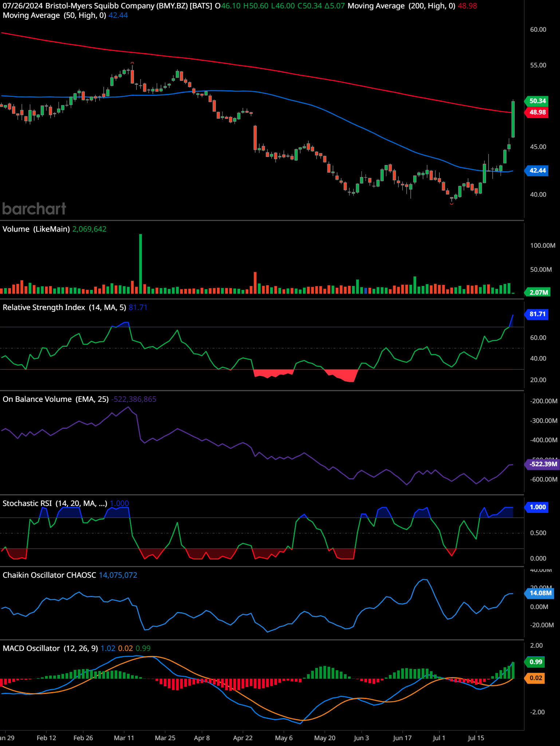Click the Relative Strength Index panel title
The height and width of the screenshot is (746, 560).
point(64,307)
